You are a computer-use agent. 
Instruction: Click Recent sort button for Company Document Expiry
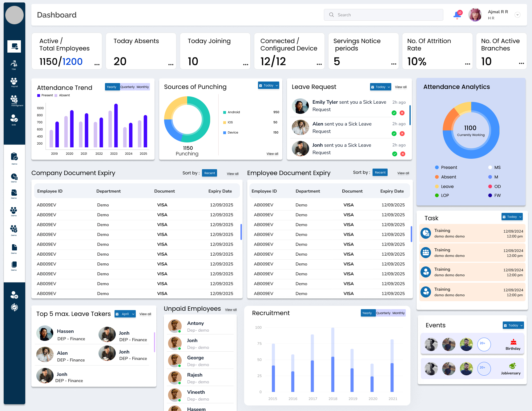[x=210, y=173]
